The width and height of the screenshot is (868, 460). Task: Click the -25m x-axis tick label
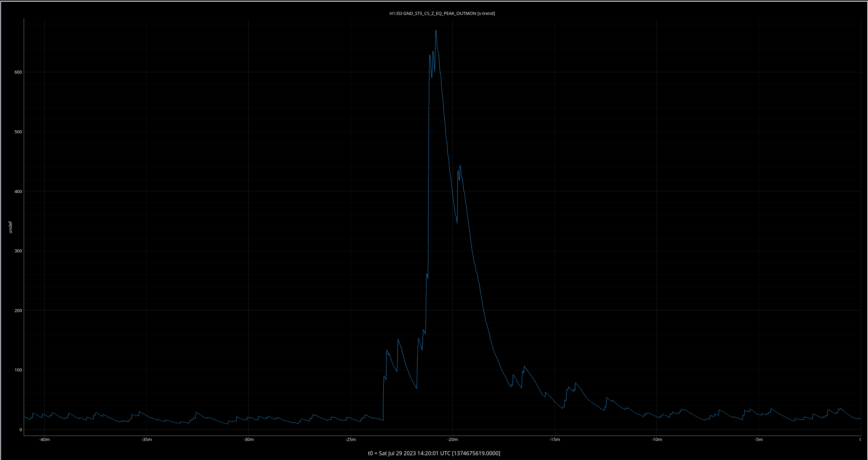(x=350, y=440)
